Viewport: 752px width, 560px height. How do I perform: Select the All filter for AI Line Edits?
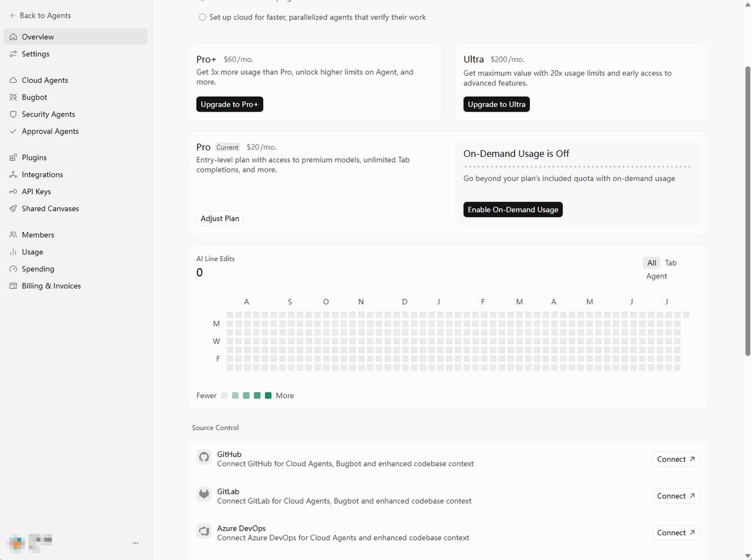[x=652, y=263]
